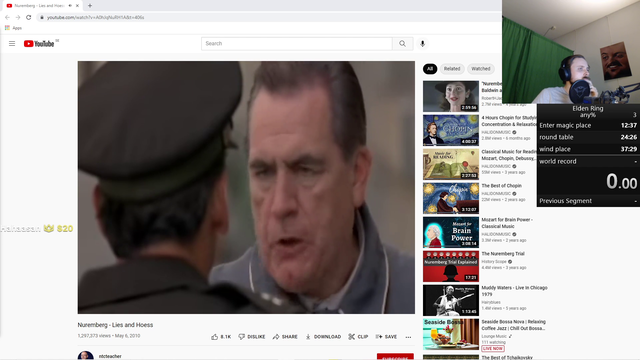Open the Apps bookmarks shortcut
640x360 pixels.
click(x=13, y=28)
